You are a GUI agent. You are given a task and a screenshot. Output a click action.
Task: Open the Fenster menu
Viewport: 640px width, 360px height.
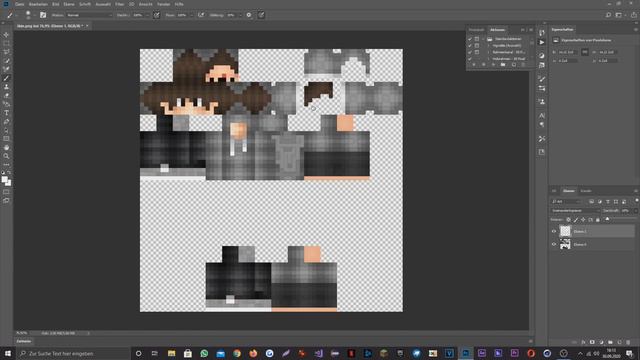pos(163,4)
